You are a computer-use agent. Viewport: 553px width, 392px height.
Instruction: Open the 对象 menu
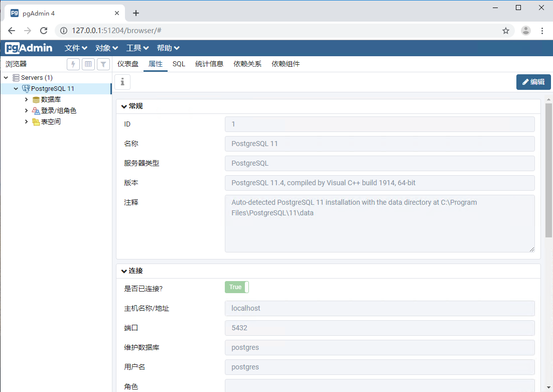(106, 48)
